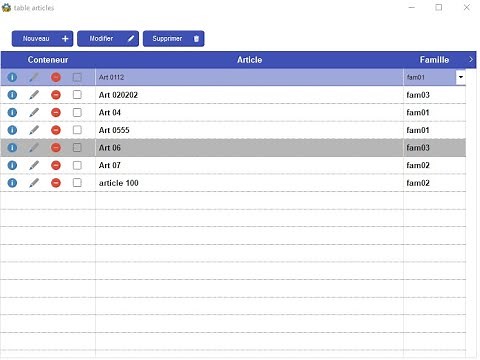Screen dimensions: 480x360
Task: Sort by the Famille column header
Action: click(434, 60)
